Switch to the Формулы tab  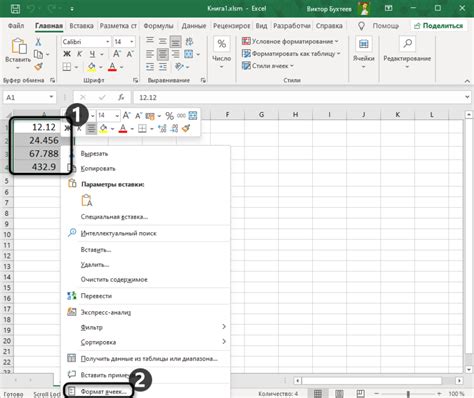158,26
